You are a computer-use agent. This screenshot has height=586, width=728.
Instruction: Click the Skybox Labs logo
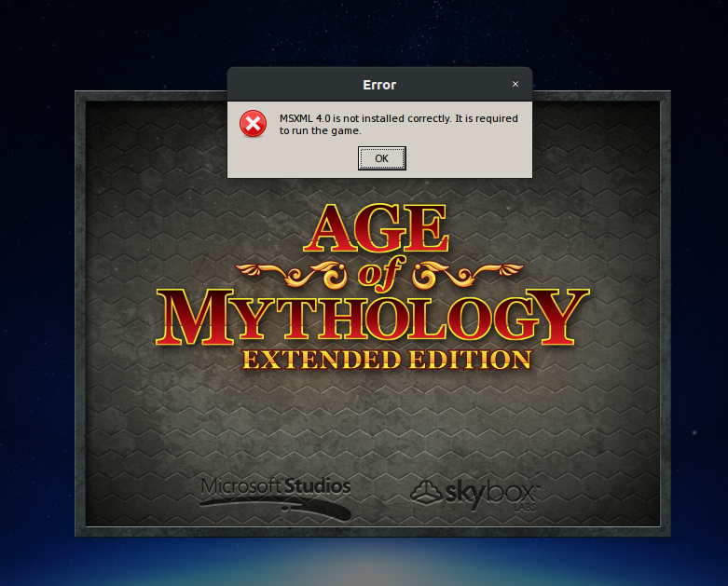click(475, 495)
